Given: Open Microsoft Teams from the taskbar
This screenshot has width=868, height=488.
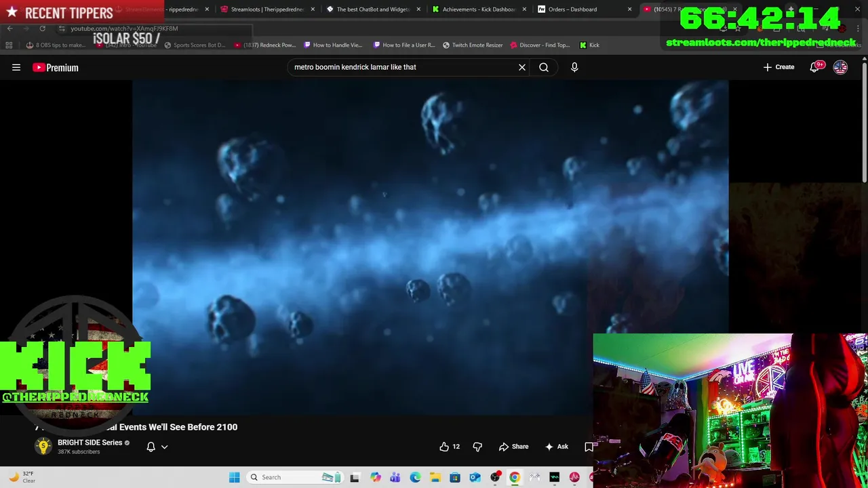Looking at the screenshot, I should pos(395,477).
